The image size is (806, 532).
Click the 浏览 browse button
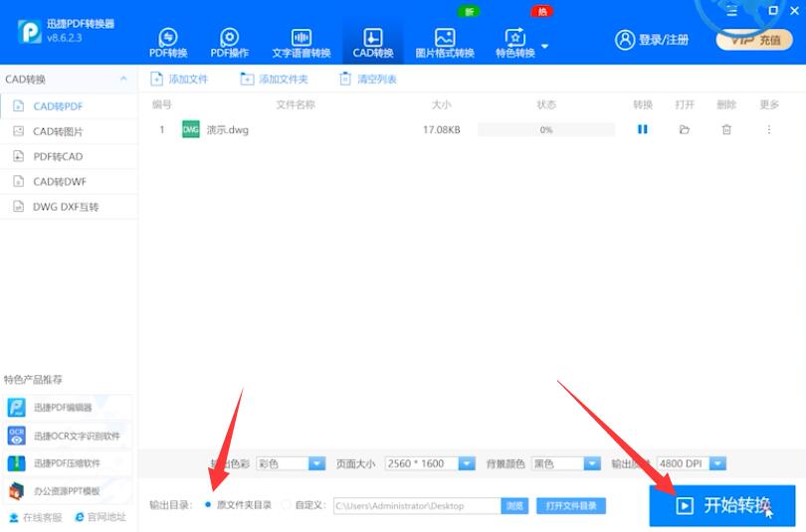514,506
